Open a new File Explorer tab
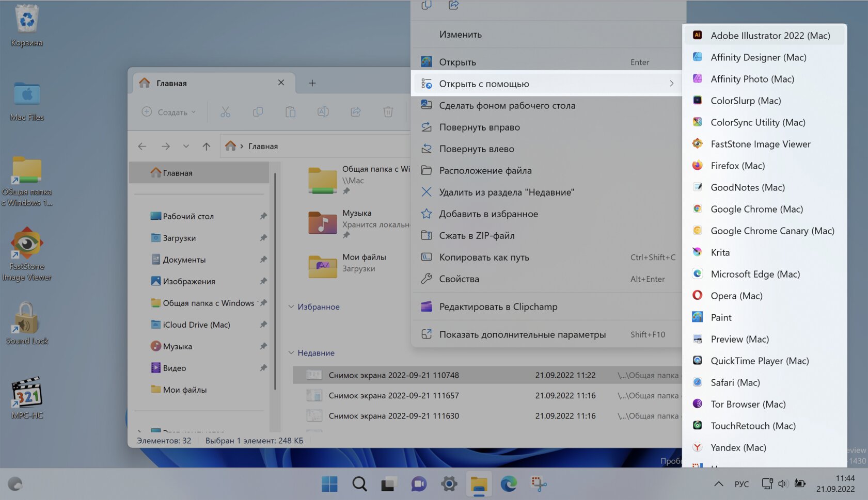This screenshot has height=500, width=868. tap(312, 83)
